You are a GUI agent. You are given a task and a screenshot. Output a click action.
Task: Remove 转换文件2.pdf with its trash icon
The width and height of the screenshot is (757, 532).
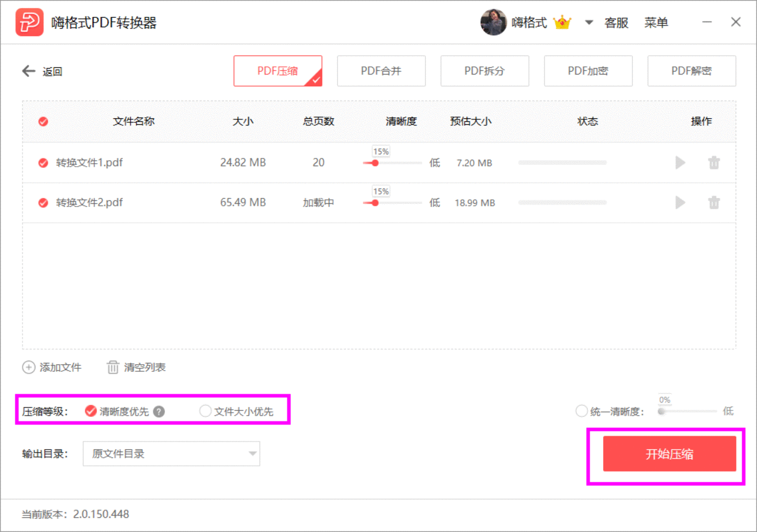coord(714,202)
